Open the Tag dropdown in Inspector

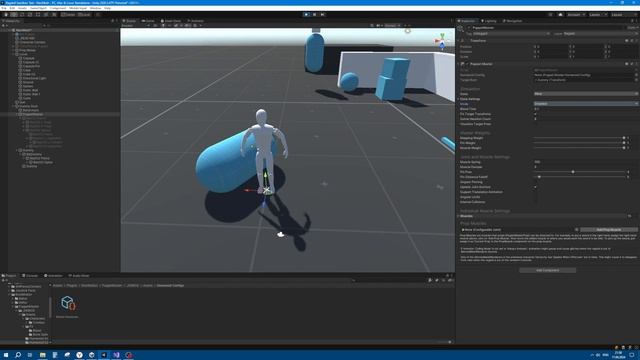(x=511, y=33)
